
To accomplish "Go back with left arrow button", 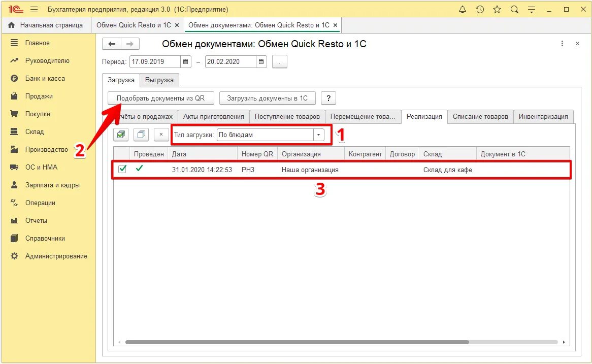I will pos(111,44).
